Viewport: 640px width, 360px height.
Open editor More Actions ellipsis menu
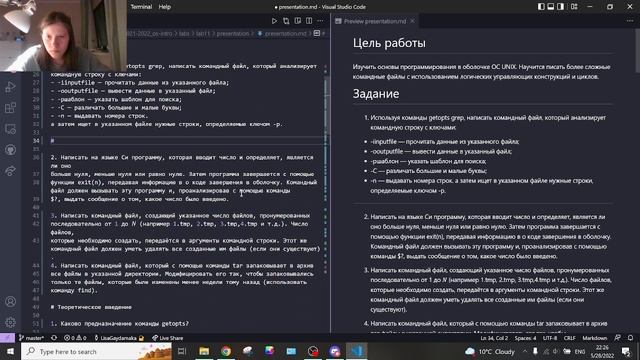(320, 21)
